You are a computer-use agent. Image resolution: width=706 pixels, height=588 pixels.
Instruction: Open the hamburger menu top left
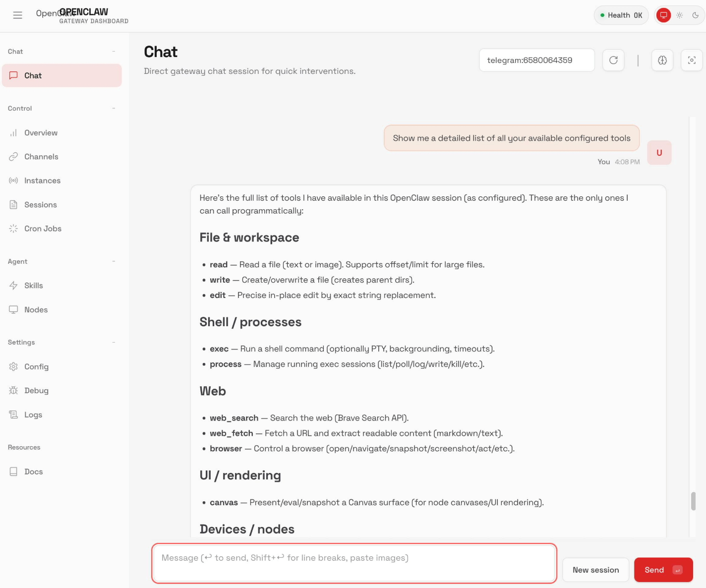click(x=17, y=15)
